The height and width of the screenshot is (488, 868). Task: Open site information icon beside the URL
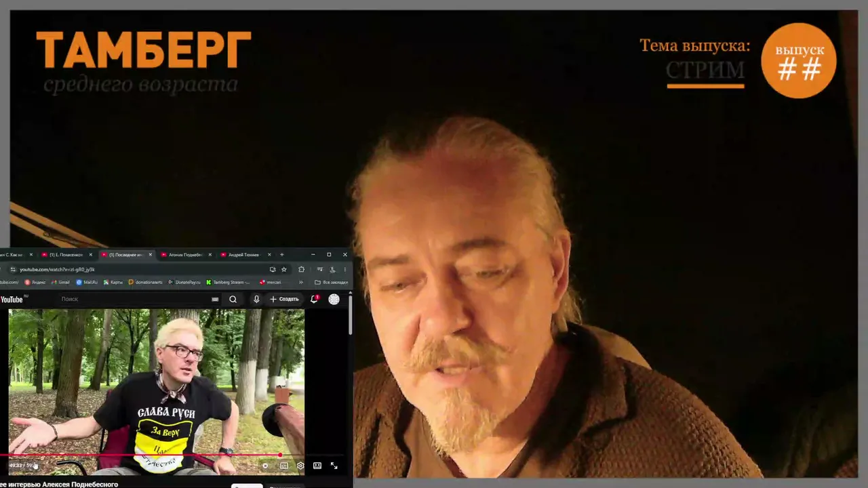13,269
